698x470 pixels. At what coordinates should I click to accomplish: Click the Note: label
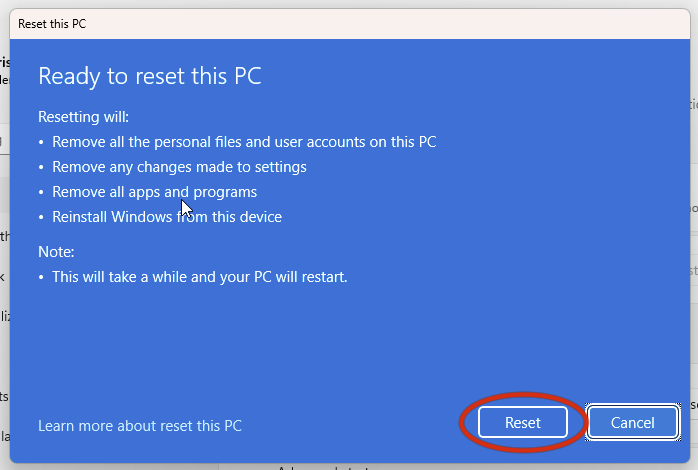[x=56, y=251]
